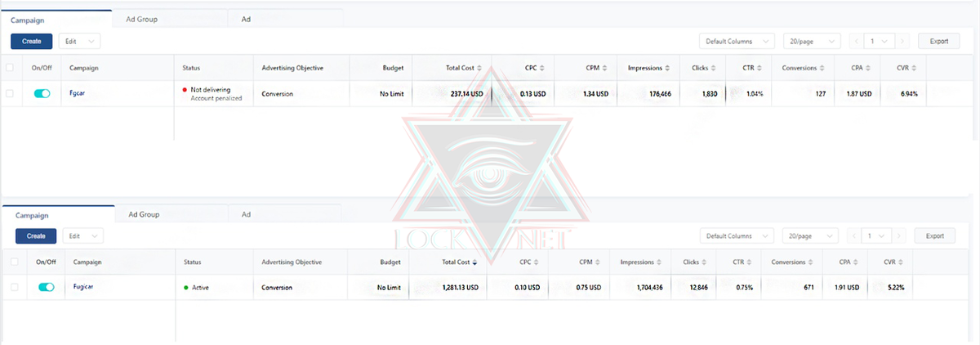Sort by CTR in the Fugicar table
Viewport: 980px width, 345px height.
751,262
